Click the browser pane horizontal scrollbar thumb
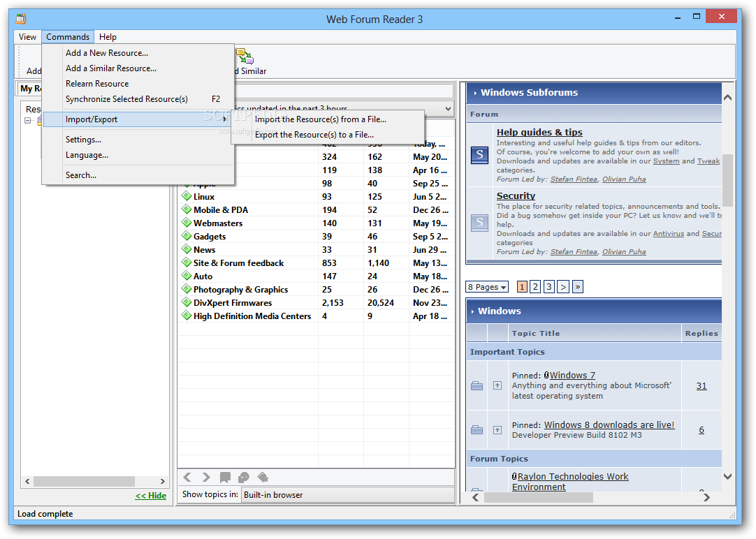 click(539, 498)
